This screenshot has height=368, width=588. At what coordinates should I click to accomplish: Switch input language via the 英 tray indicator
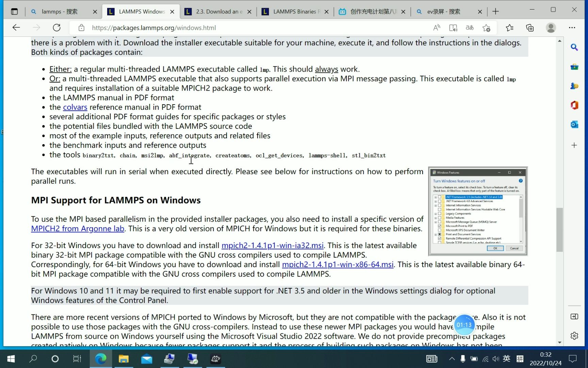click(507, 358)
